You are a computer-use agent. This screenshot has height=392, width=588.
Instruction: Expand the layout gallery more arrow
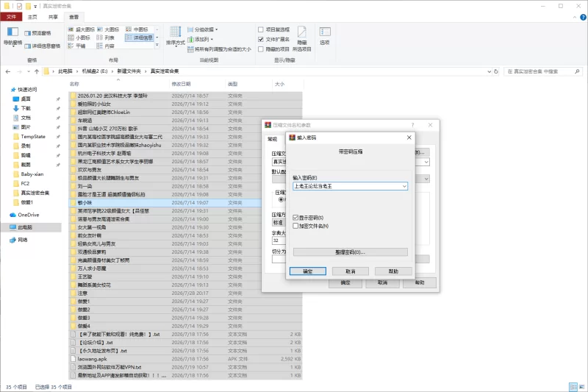(x=157, y=46)
